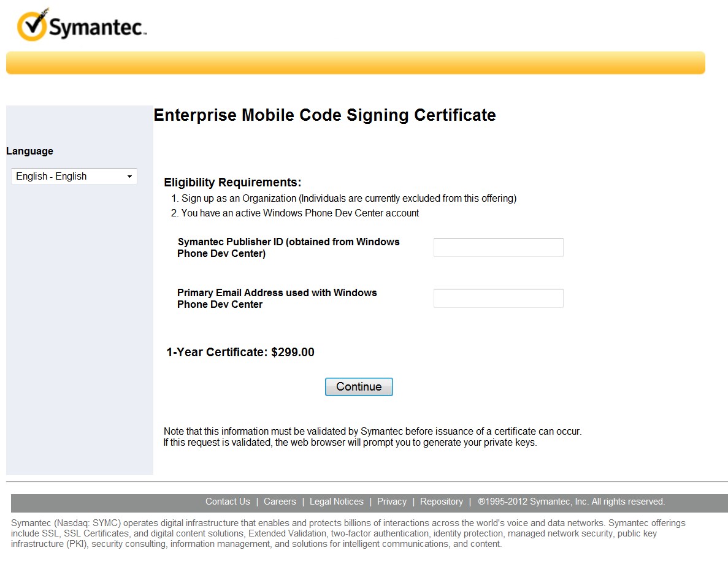
Task: Open the Contact Us link
Action: [228, 502]
